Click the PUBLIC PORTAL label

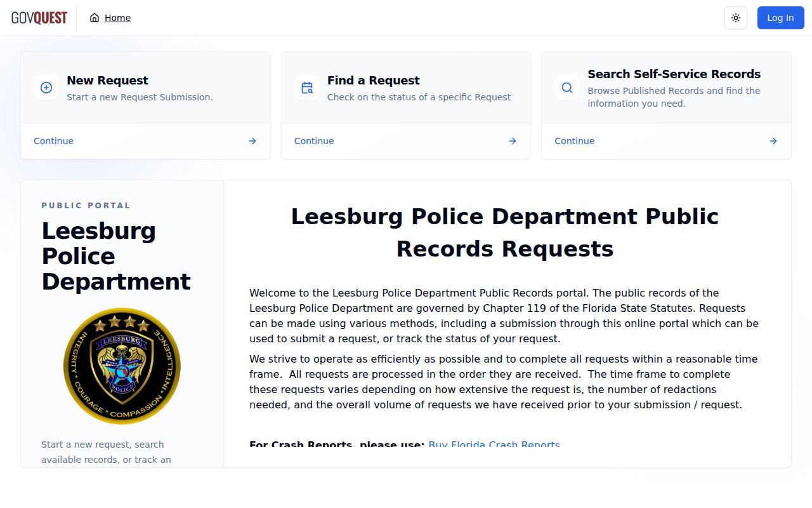pyautogui.click(x=86, y=206)
